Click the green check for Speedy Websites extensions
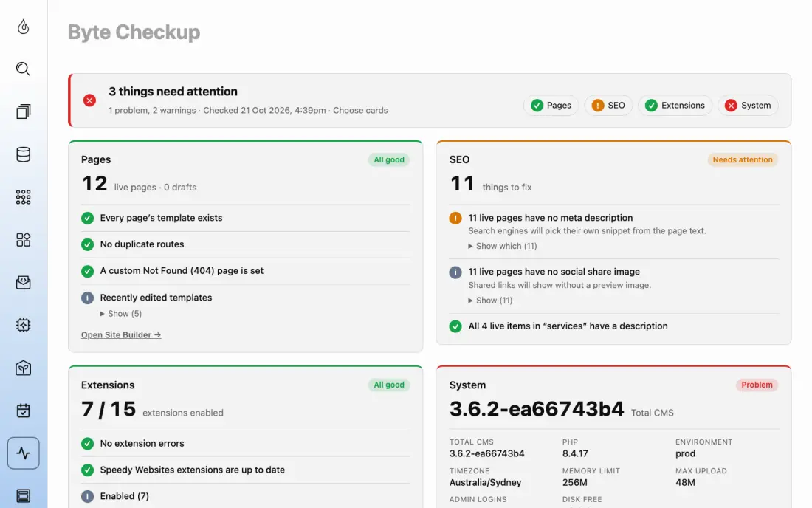Screen dimensions: 812x508 [88, 470]
